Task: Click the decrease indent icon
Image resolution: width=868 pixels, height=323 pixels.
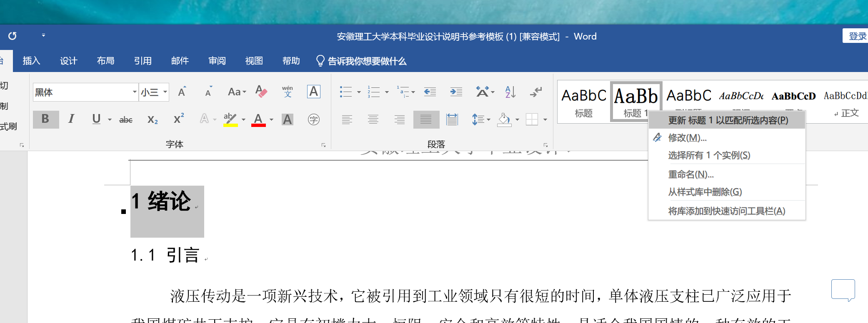Action: (430, 92)
